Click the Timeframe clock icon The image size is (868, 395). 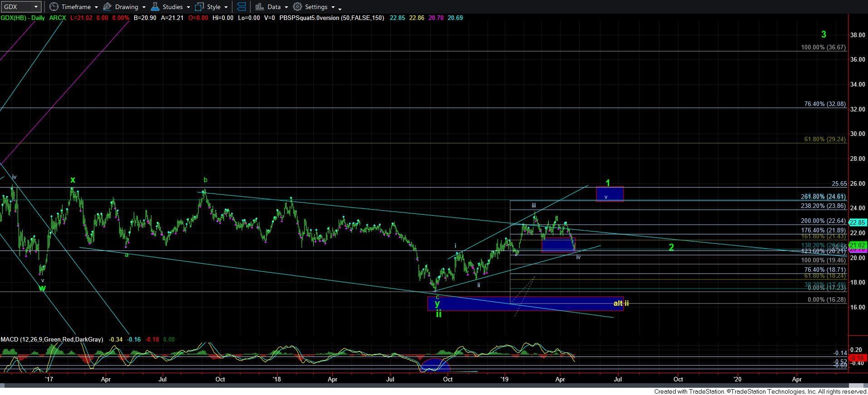click(54, 7)
